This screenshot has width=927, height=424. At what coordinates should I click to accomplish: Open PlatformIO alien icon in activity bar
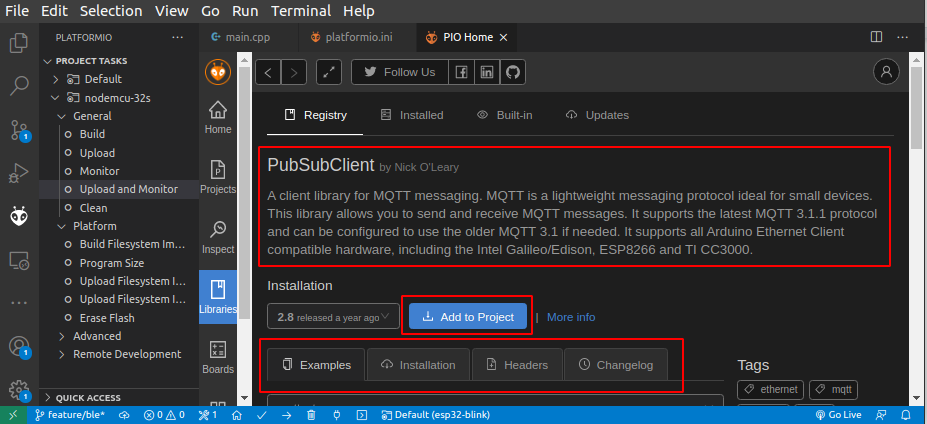(x=19, y=217)
